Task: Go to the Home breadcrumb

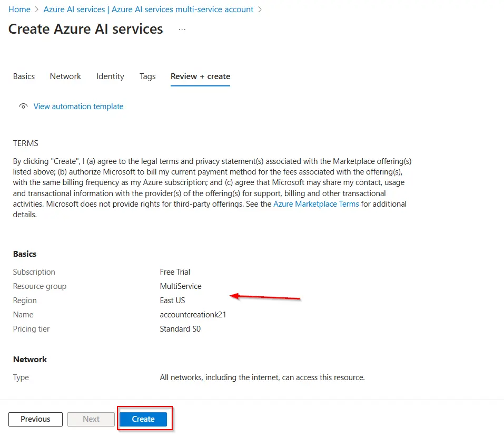Action: [19, 9]
